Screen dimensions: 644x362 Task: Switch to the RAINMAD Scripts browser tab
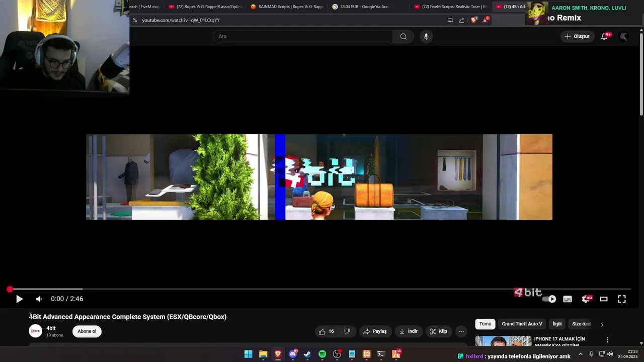pos(287,7)
